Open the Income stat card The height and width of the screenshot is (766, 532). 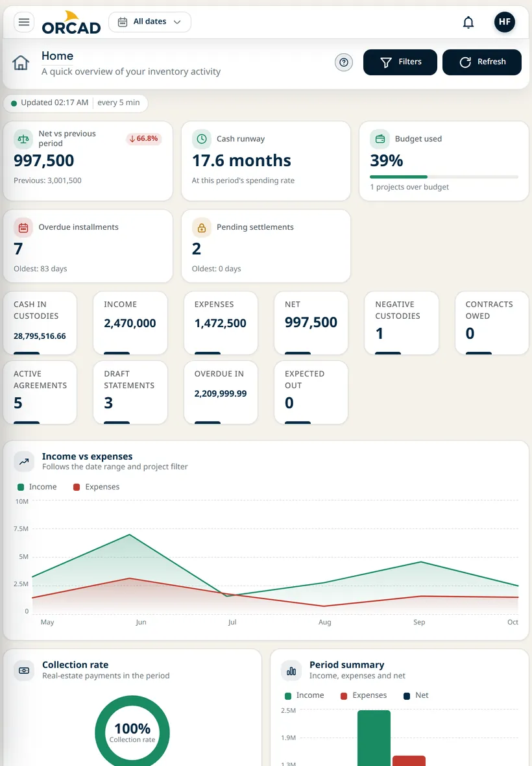coord(130,323)
